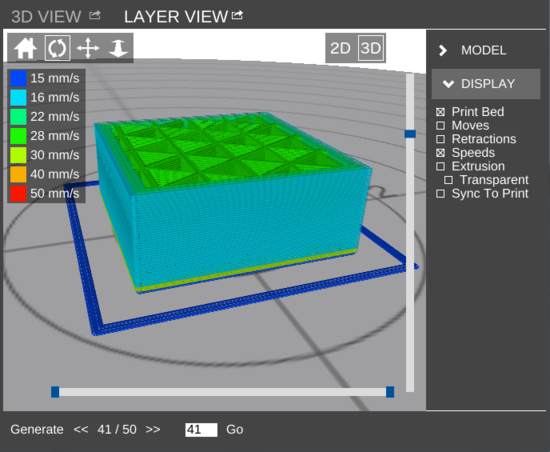Viewport: 550px width, 452px height.
Task: Go to previous layer with <<
Action: coord(81,429)
